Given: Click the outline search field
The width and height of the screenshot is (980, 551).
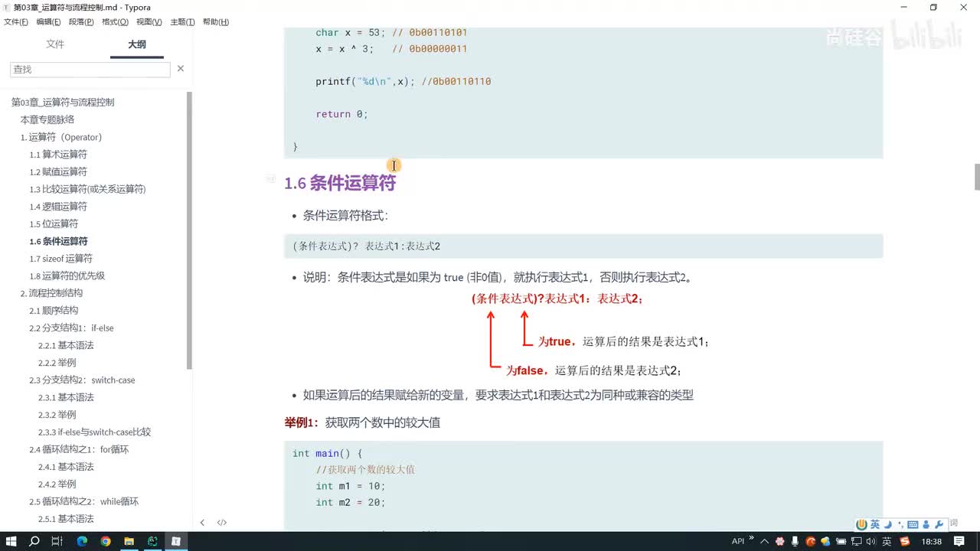Looking at the screenshot, I should [90, 69].
